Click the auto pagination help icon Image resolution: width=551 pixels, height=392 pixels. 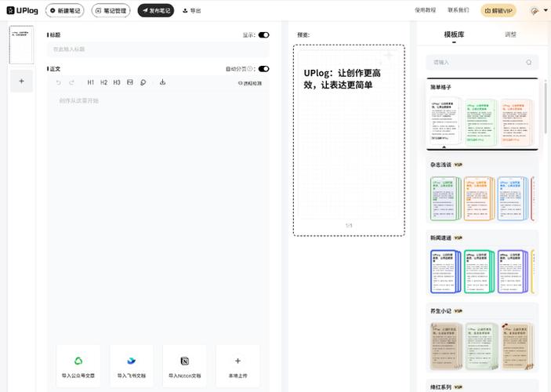pyautogui.click(x=250, y=69)
